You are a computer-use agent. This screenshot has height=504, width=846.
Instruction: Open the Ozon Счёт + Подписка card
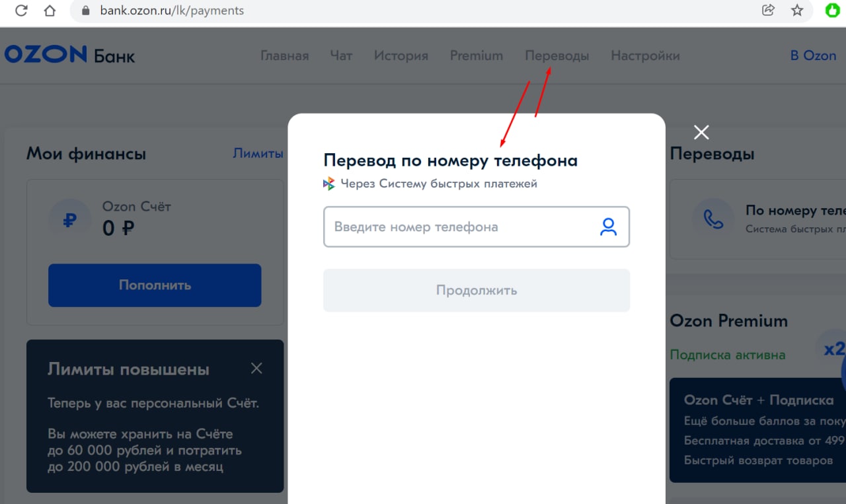[757, 430]
